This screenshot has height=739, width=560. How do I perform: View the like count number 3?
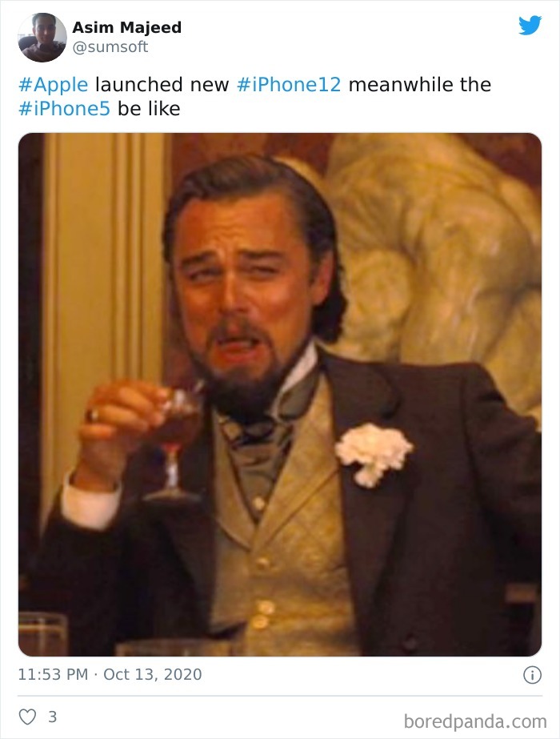pos(52,717)
